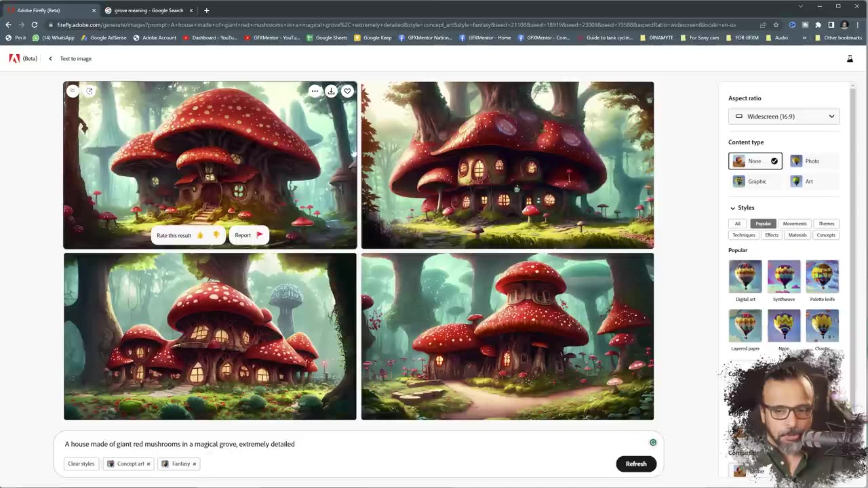Open a new browser tab with plus button
This screenshot has height=488, width=868.
pyautogui.click(x=206, y=10)
